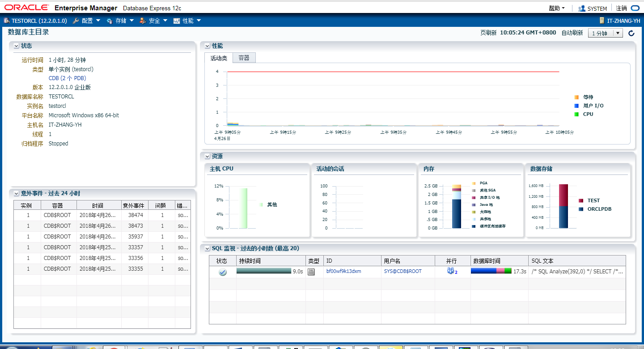Click the parallel execution icon
Viewport: 644px width, 349px height.
452,271
